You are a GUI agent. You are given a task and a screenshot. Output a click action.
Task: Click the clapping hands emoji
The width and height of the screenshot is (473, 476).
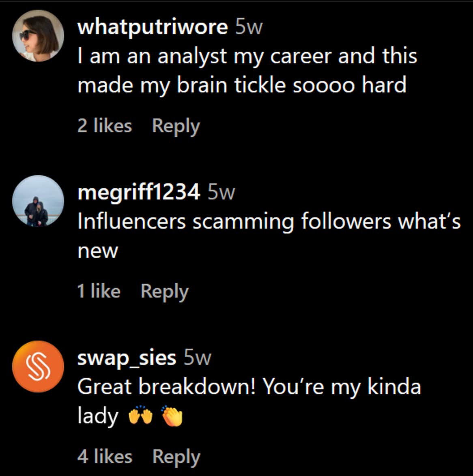click(x=172, y=416)
